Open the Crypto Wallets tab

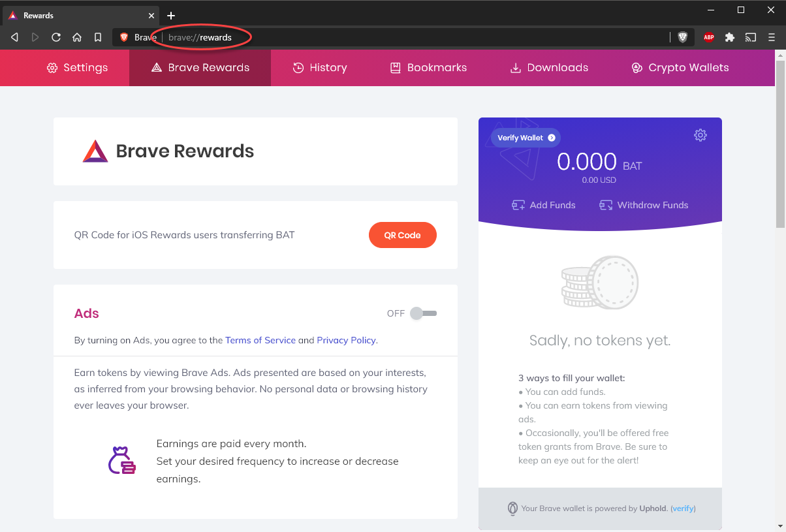[x=680, y=67]
